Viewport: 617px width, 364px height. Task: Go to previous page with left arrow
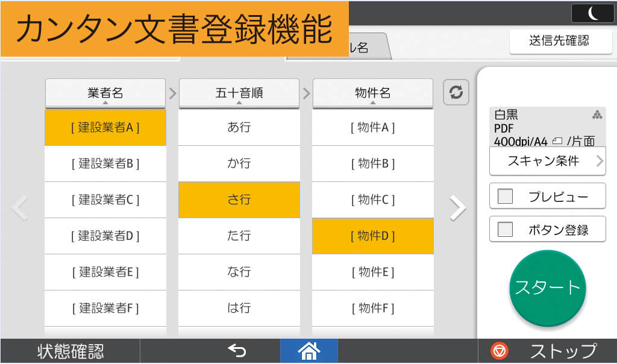pyautogui.click(x=20, y=208)
